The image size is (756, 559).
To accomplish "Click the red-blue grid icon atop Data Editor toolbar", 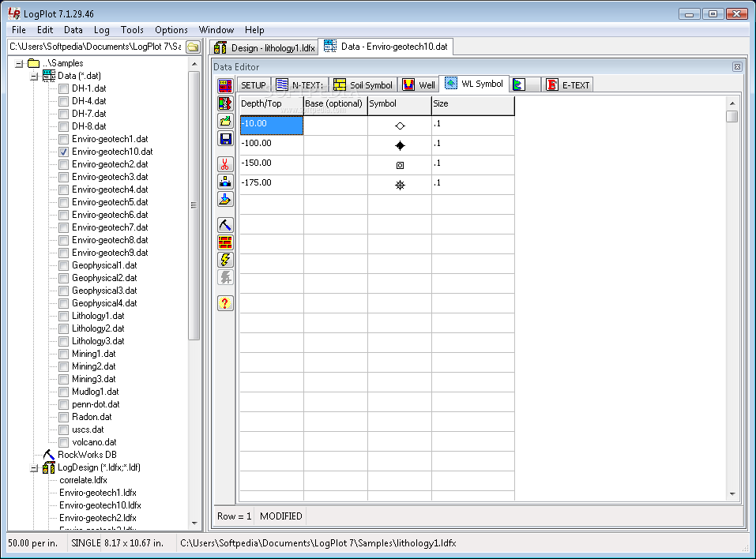I will pyautogui.click(x=225, y=86).
